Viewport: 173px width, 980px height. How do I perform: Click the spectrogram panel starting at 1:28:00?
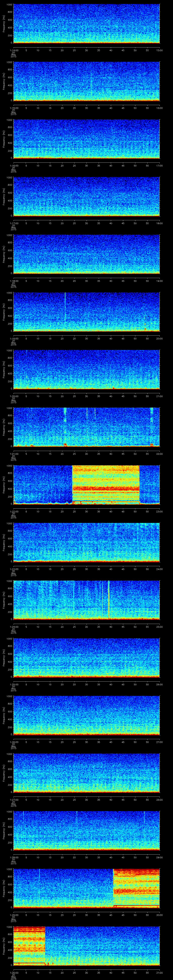click(x=86, y=831)
